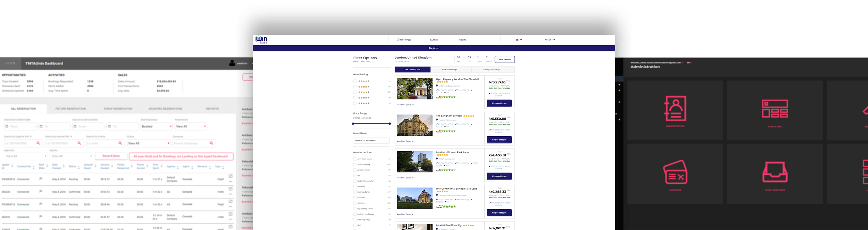Sort by Connectivity column arrows

34,167
